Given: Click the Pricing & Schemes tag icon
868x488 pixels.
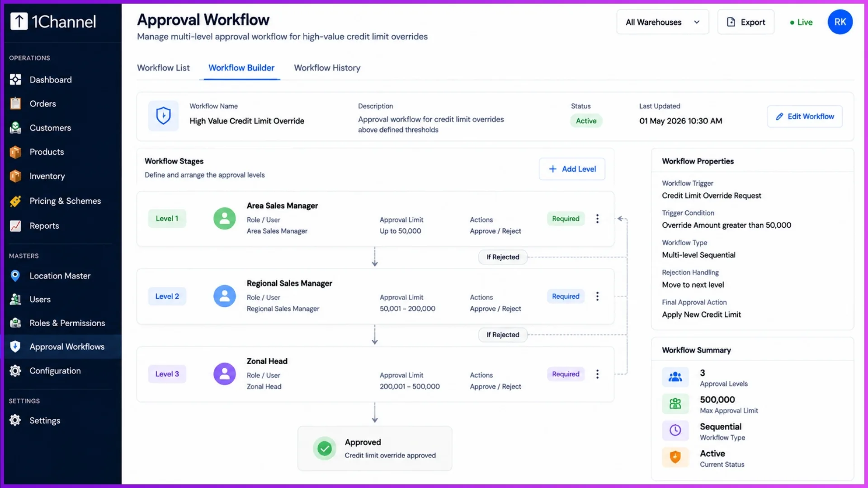Looking at the screenshot, I should (x=15, y=201).
